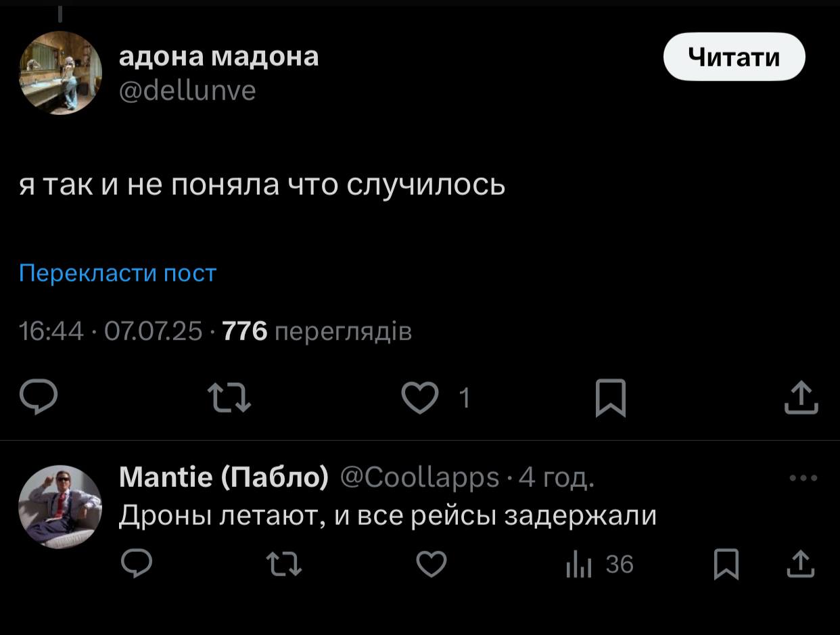Bookmark Mantie's reply comment
This screenshot has width=840, height=635.
point(726,564)
